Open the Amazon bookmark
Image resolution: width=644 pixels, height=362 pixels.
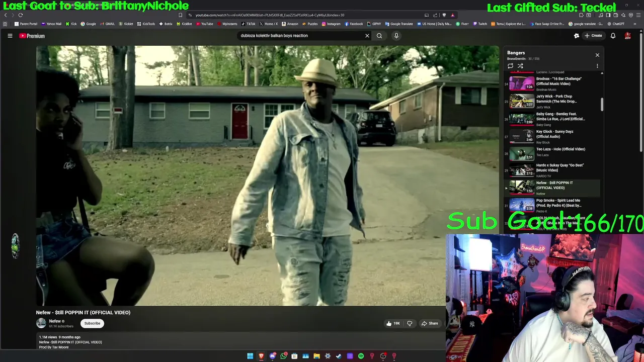[x=290, y=24]
